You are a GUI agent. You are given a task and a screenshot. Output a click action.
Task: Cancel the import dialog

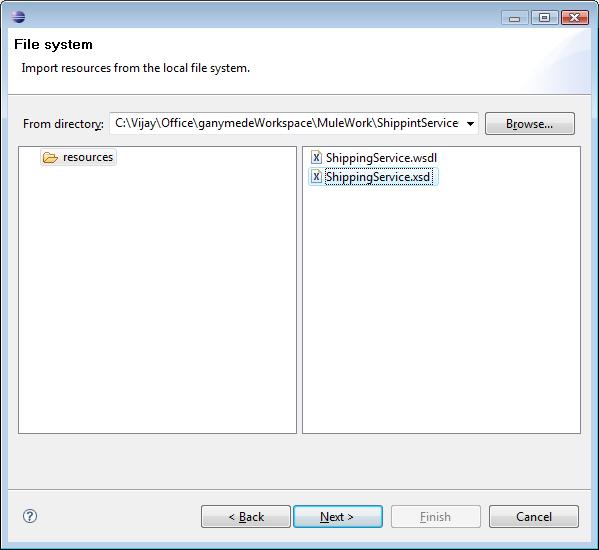[x=534, y=516]
